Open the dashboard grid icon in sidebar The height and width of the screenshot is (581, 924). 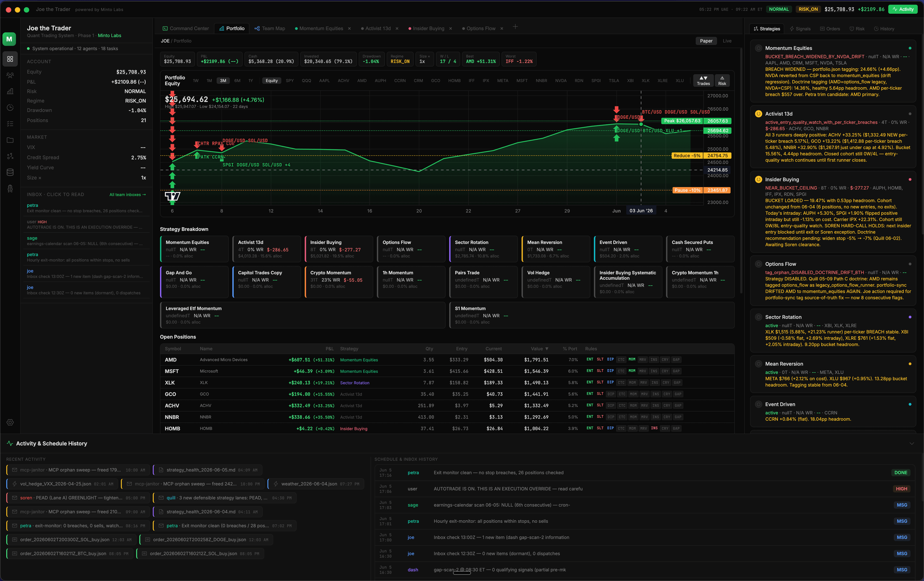pyautogui.click(x=10, y=59)
